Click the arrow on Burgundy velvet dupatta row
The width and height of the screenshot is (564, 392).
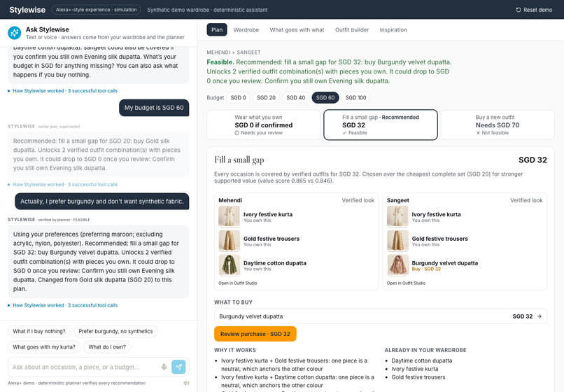(x=540, y=316)
